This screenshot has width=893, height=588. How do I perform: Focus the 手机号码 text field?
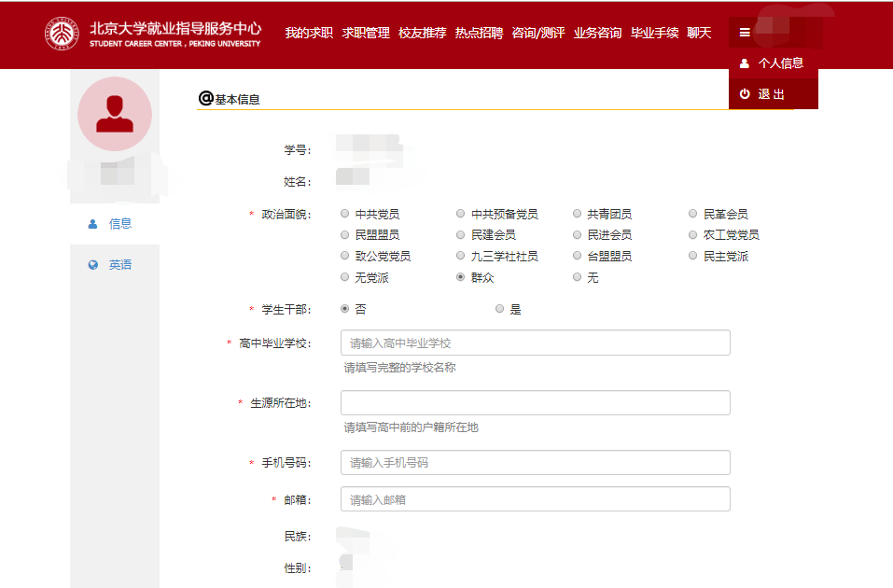[535, 463]
